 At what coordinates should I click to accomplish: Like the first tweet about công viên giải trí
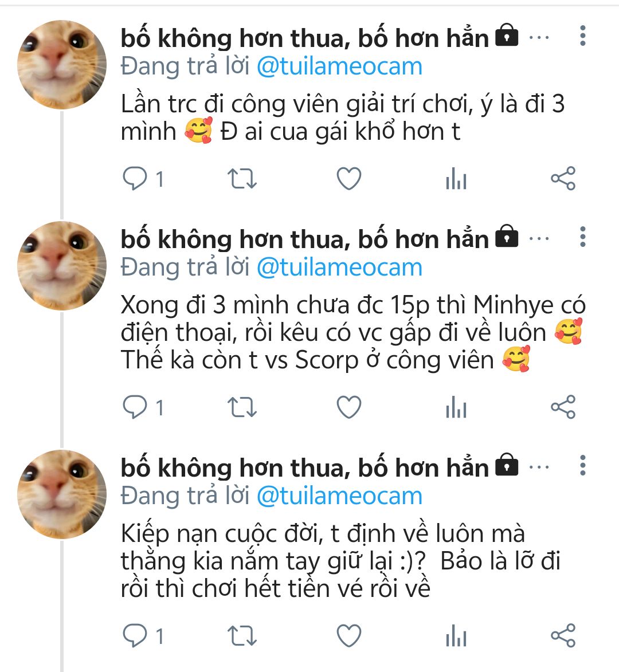[x=348, y=179]
